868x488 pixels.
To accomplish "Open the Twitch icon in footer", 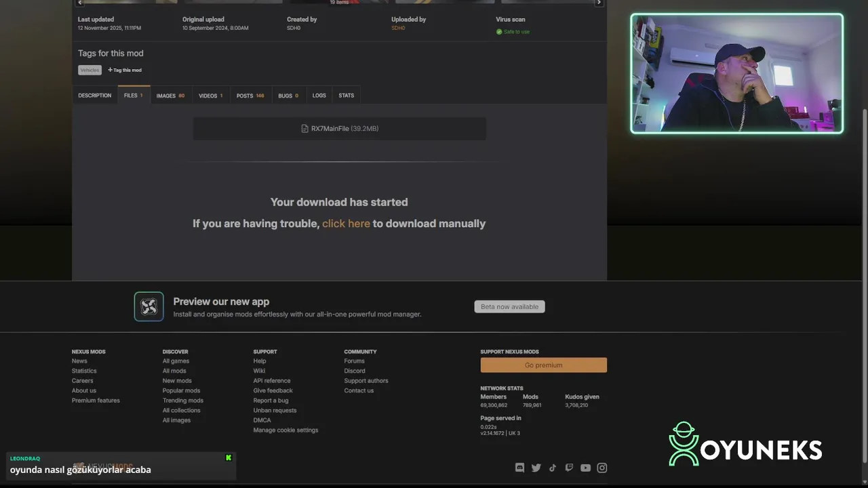I will [569, 468].
